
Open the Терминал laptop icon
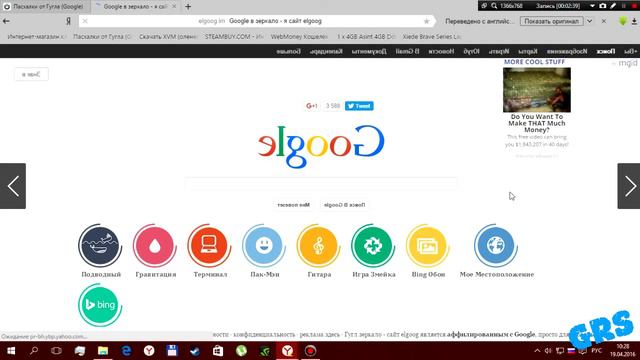pyautogui.click(x=209, y=246)
